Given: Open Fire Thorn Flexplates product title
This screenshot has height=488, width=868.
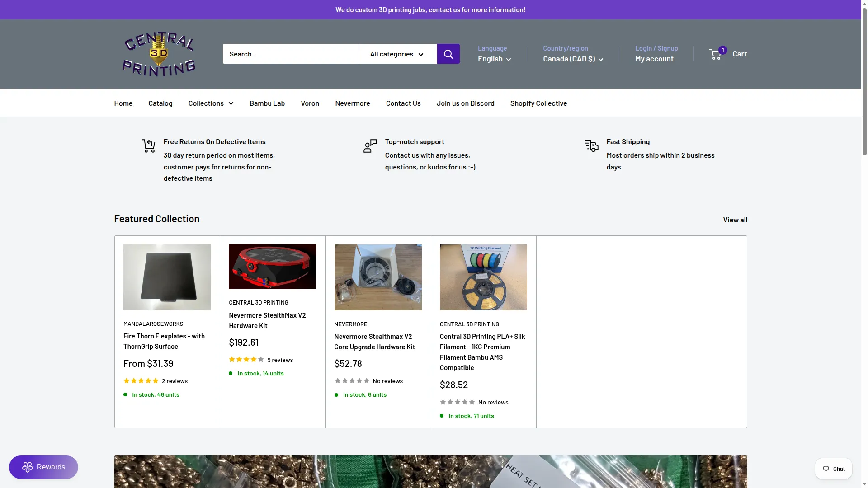Looking at the screenshot, I should tap(164, 341).
